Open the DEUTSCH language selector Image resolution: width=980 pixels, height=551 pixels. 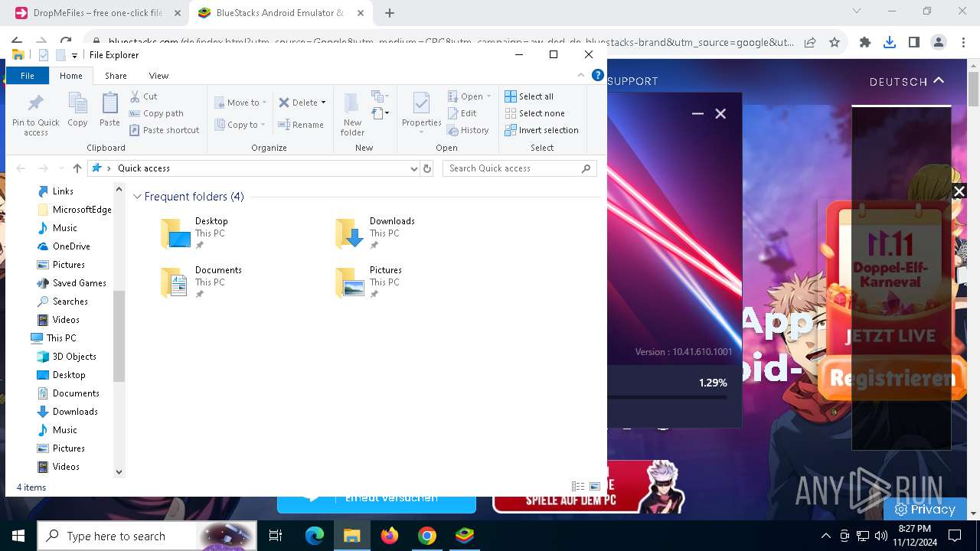point(907,81)
